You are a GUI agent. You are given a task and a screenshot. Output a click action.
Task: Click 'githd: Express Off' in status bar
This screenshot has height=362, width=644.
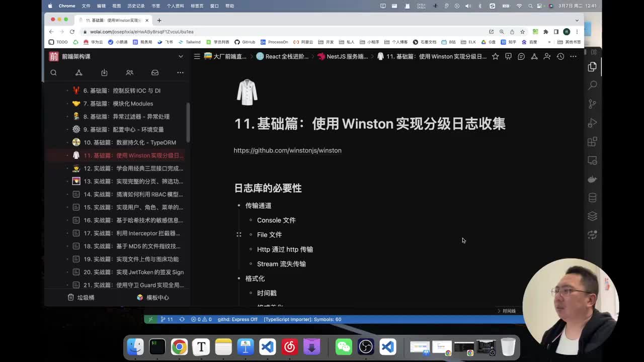[x=237, y=319]
